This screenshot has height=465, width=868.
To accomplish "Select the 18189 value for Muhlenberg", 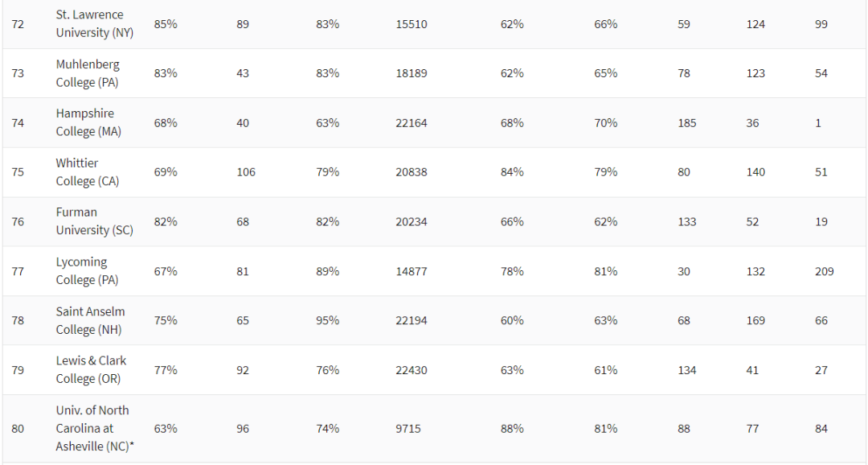I will [x=411, y=74].
